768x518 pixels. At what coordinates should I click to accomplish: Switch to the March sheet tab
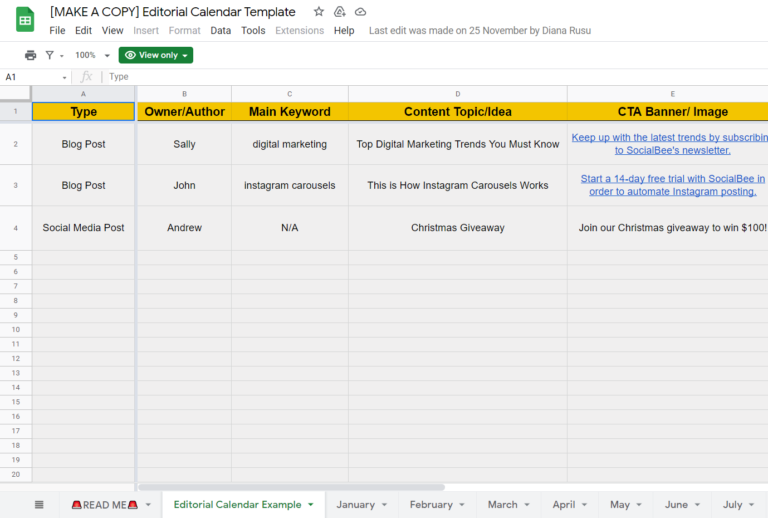click(x=503, y=505)
